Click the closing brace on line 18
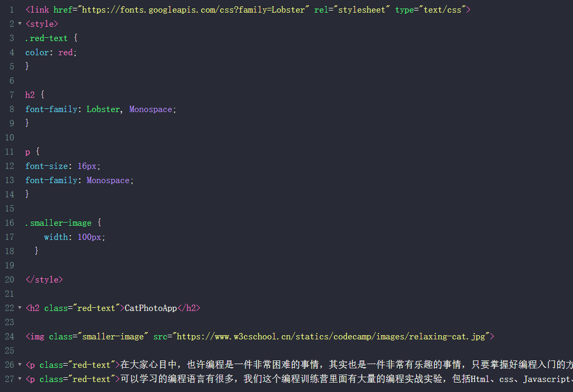This screenshot has height=392, width=573. tap(36, 250)
